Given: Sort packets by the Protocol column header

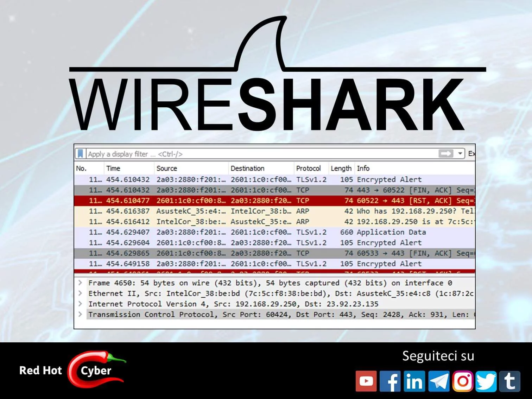Looking at the screenshot, I should 308,169.
